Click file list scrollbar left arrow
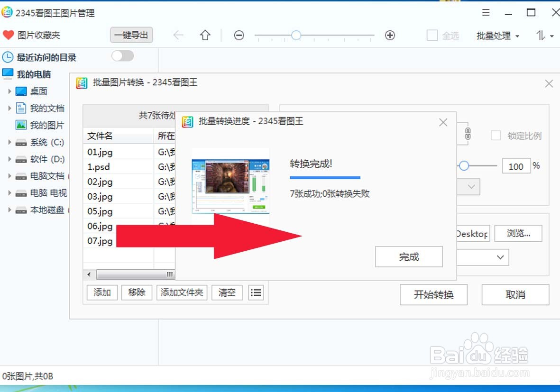Image resolution: width=560 pixels, height=392 pixels. 89,274
